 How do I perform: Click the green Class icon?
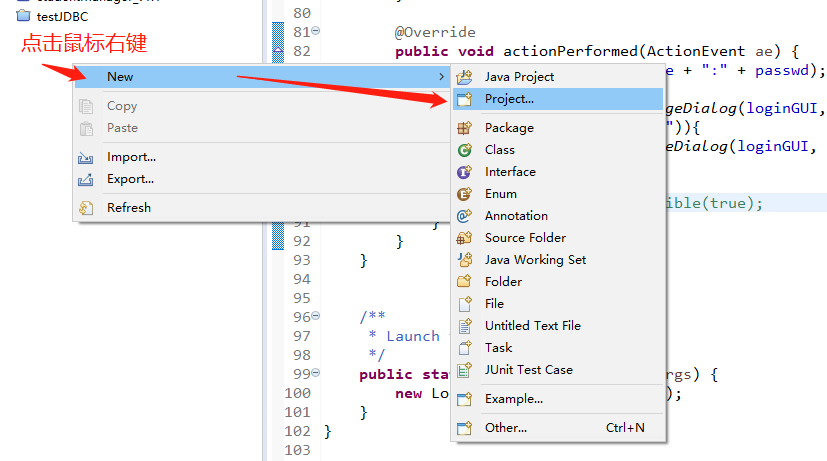465,150
